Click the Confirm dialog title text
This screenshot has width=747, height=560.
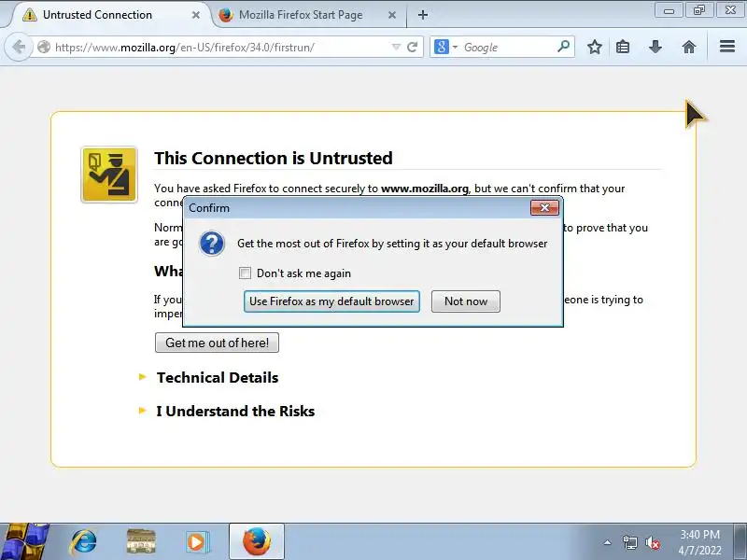click(209, 208)
